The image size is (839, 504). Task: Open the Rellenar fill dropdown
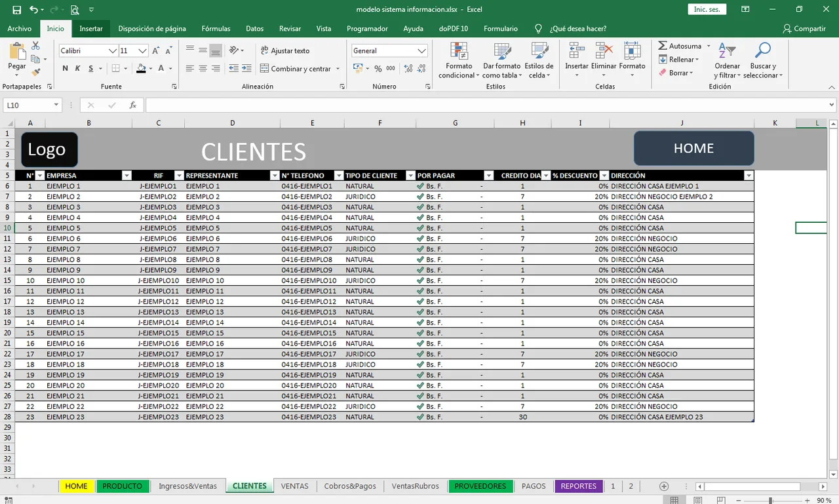tap(697, 60)
